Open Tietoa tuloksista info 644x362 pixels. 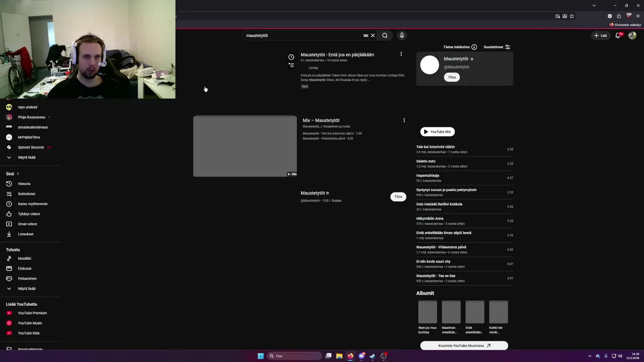pyautogui.click(x=460, y=47)
